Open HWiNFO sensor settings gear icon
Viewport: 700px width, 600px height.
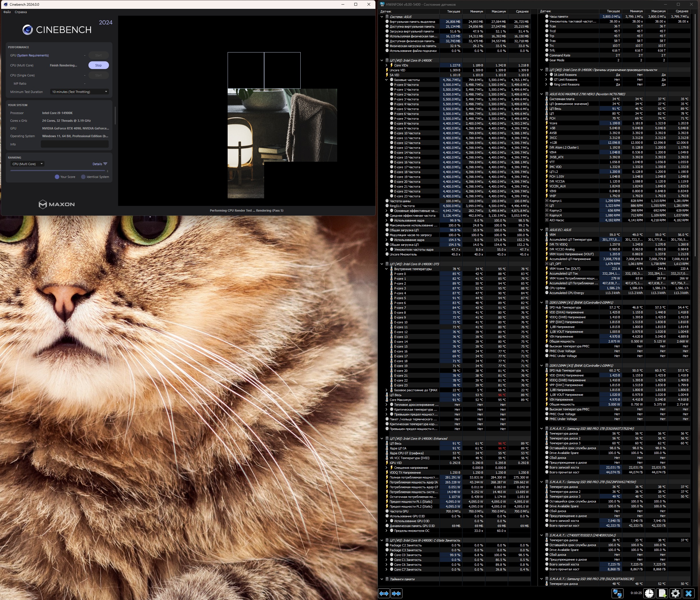pos(675,593)
